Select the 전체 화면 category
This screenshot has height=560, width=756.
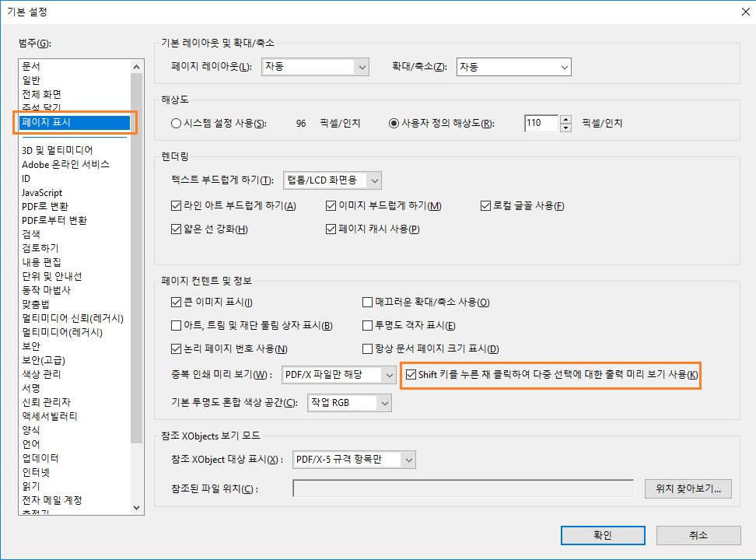click(x=37, y=96)
